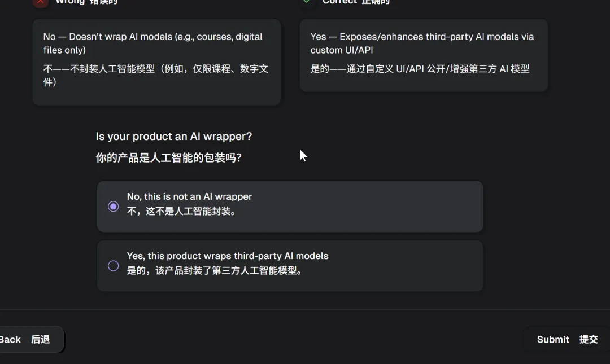Click the 'Yes — Exposes/enhances third-party AI models' card
The width and height of the screenshot is (610, 364).
(424, 55)
